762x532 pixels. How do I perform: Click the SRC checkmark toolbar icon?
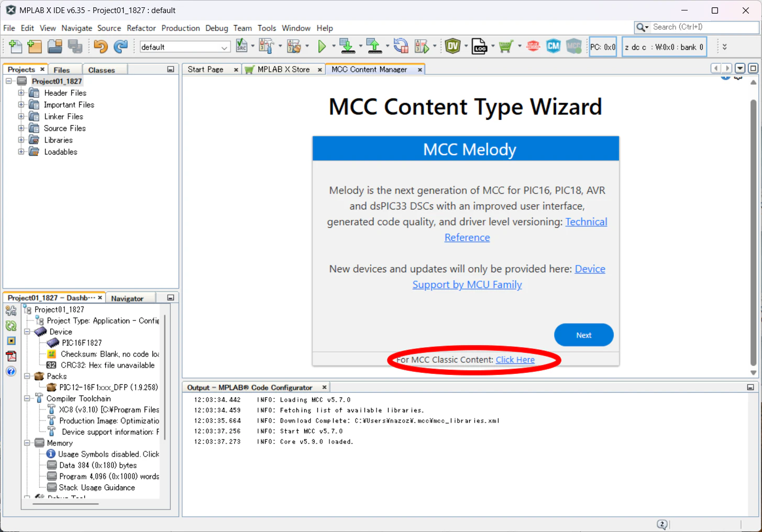[241, 46]
